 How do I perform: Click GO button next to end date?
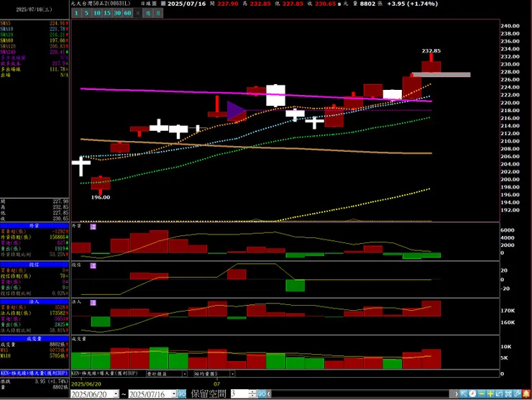[x=182, y=394]
